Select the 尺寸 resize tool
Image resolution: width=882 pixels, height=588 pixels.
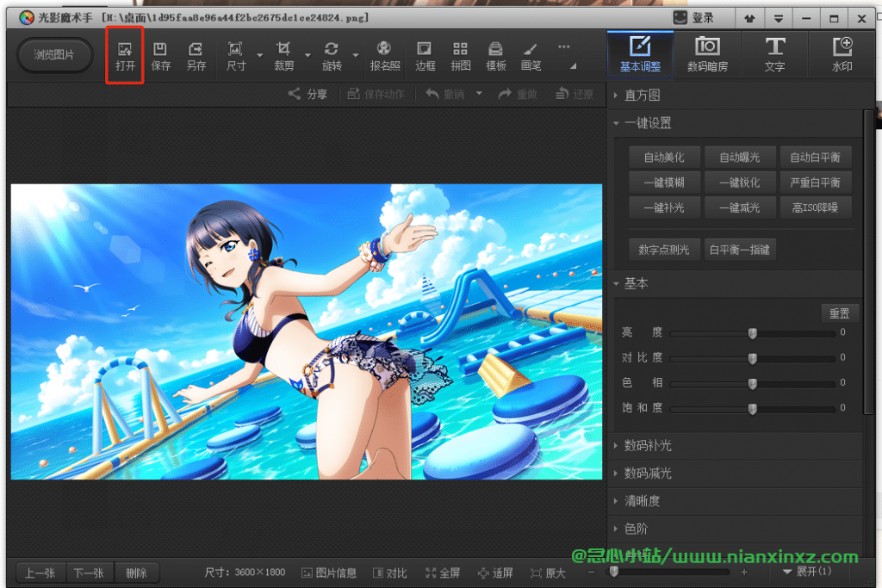pos(236,56)
